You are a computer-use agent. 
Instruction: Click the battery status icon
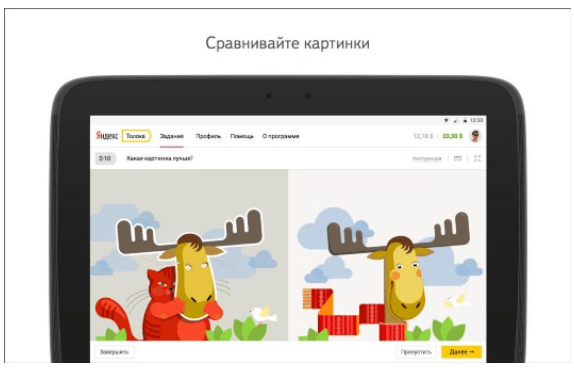(465, 120)
